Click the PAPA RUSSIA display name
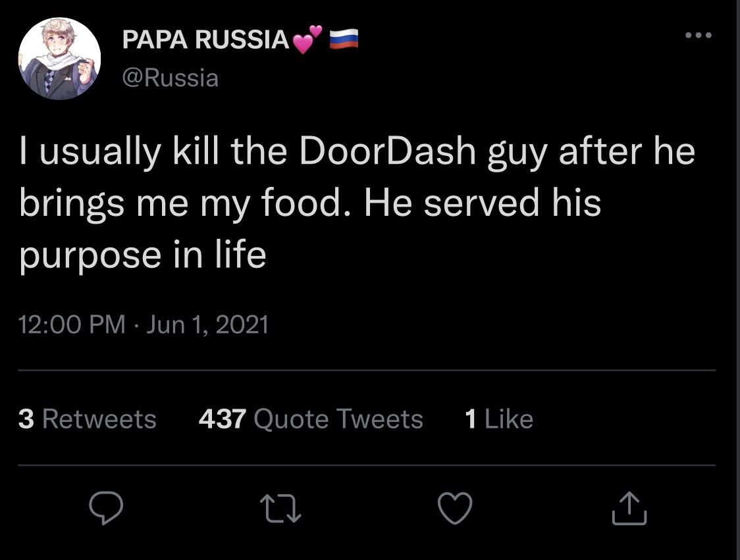740x560 pixels. [x=205, y=41]
